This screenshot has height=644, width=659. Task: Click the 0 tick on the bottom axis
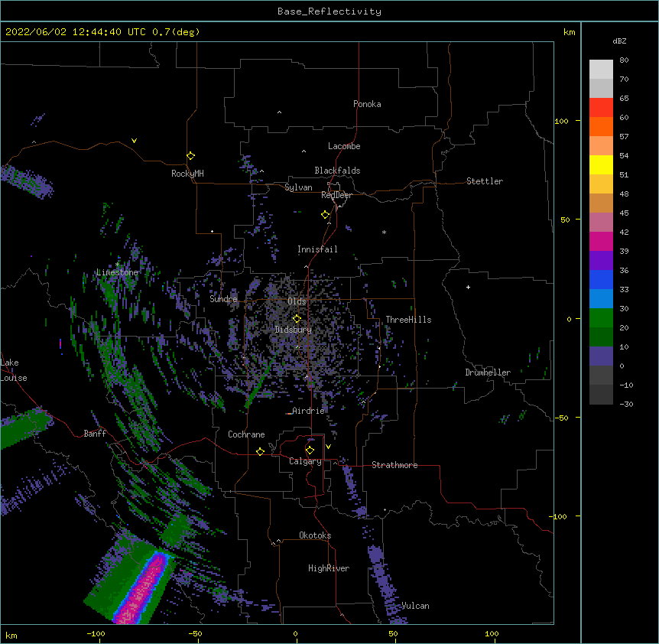tap(295, 633)
